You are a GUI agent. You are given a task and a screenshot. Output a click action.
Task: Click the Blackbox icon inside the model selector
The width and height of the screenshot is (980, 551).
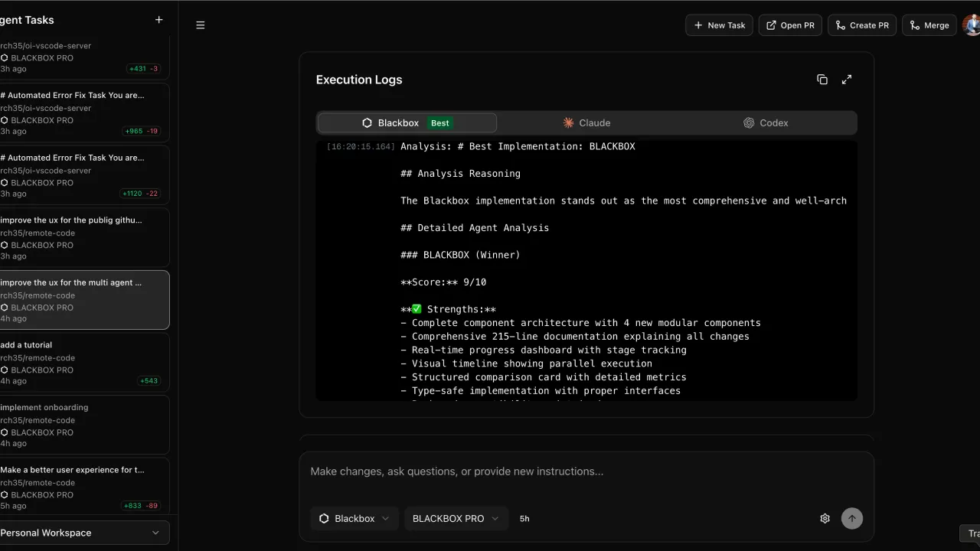[x=324, y=518]
